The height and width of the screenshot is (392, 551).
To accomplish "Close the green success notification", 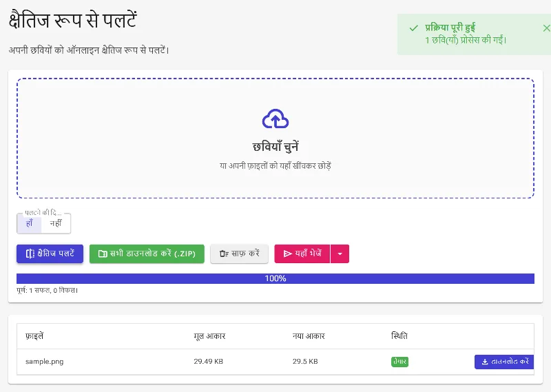I will click(x=546, y=28).
